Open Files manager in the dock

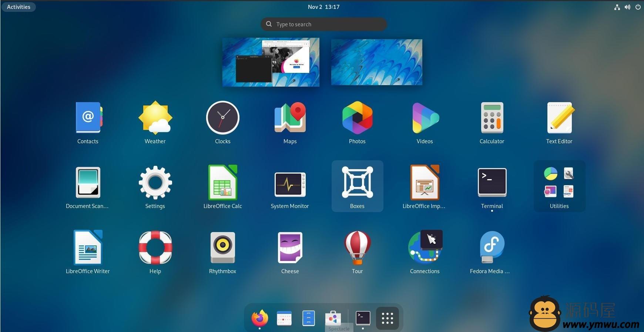308,318
